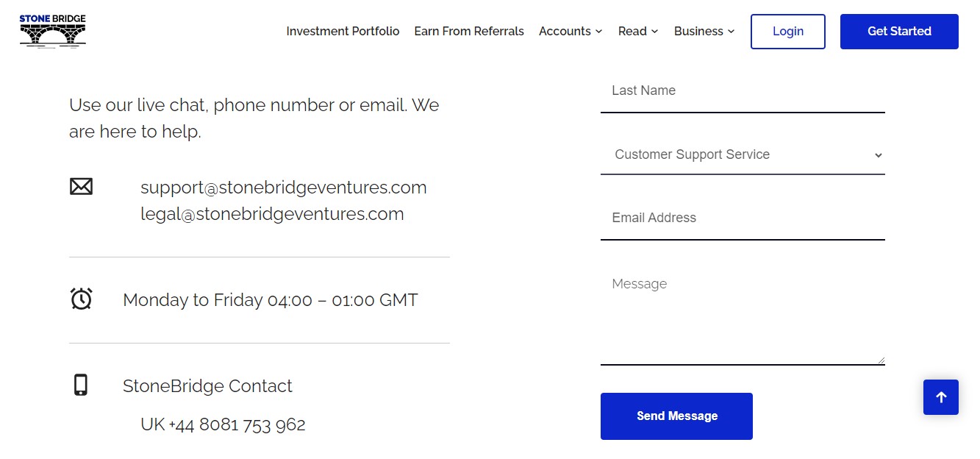Open the Customer Support Service dropdown

pos(743,154)
